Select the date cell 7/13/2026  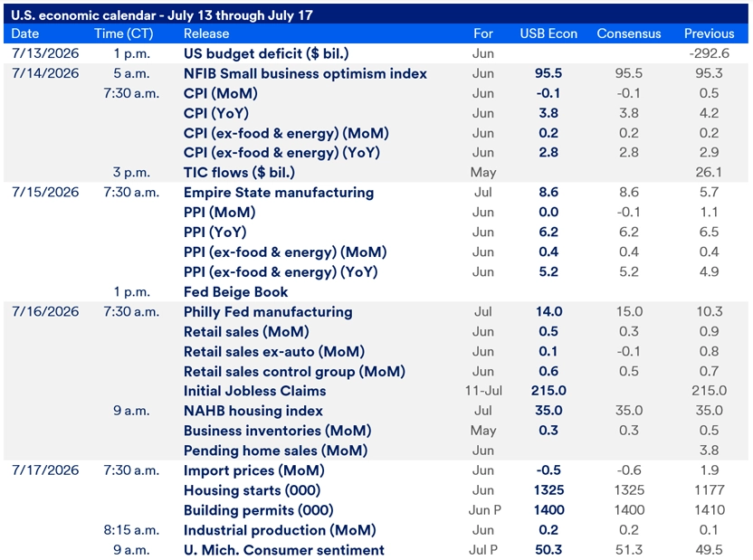point(45,53)
